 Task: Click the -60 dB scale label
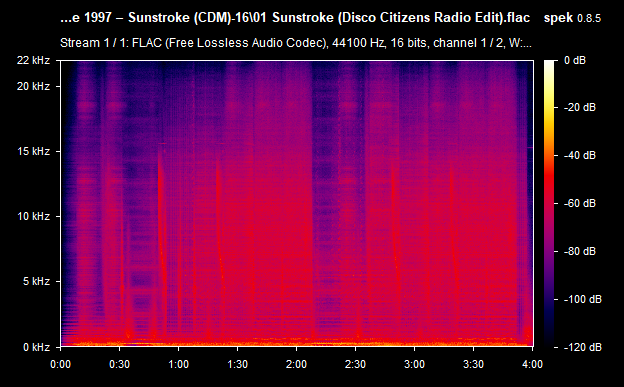(x=579, y=203)
